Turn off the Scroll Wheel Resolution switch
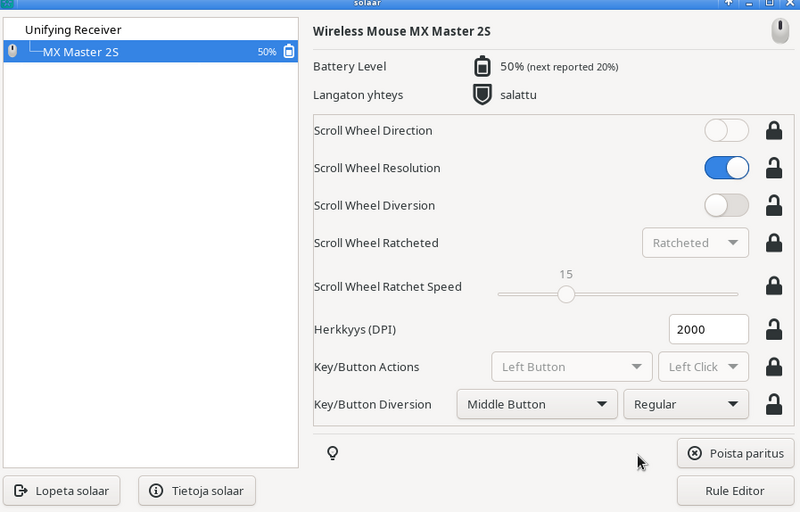Screen dimensions: 800x512 [727, 168]
